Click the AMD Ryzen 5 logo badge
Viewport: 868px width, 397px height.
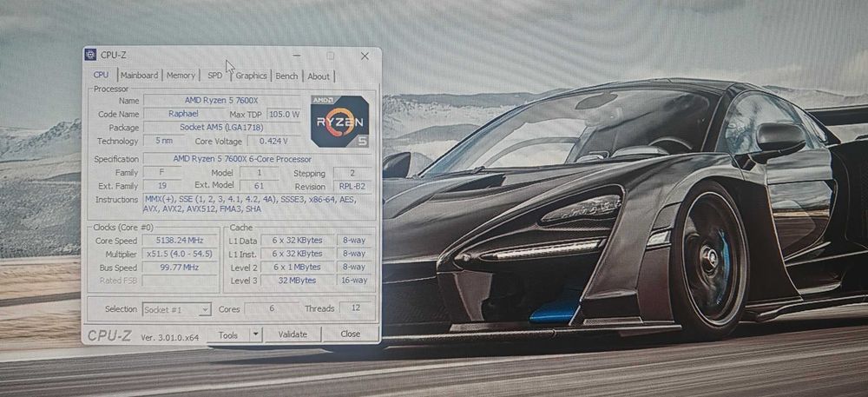339,122
